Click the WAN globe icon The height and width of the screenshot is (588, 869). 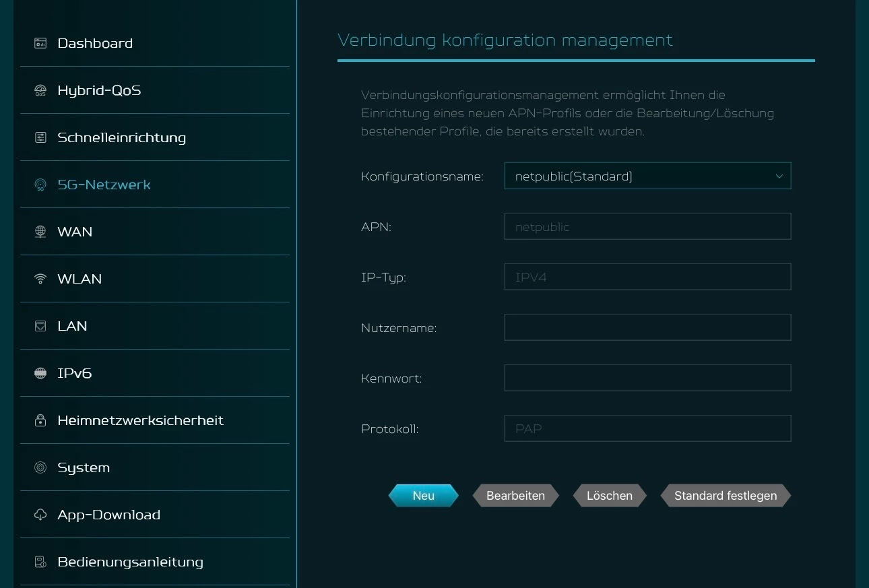click(40, 232)
